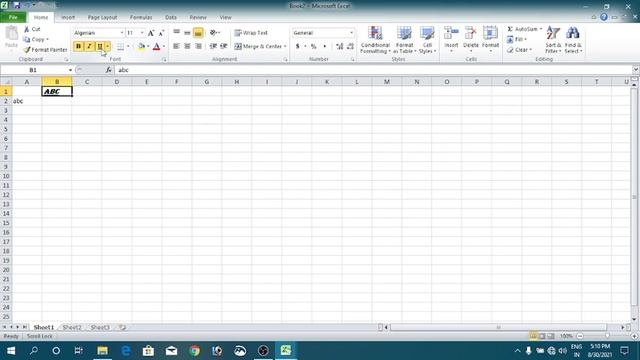
Task: Open Conditional Formatting menu
Action: click(x=375, y=40)
